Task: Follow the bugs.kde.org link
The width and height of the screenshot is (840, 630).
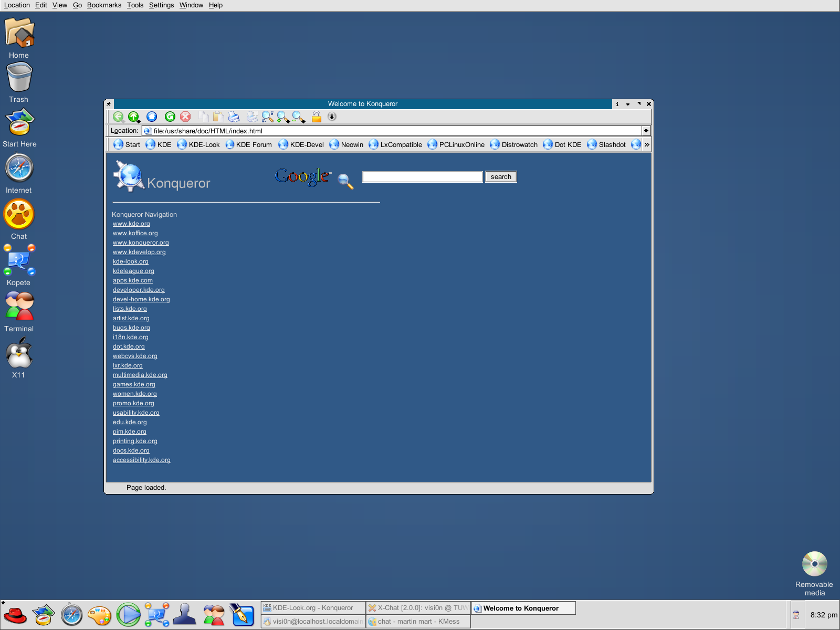Action: point(131,328)
